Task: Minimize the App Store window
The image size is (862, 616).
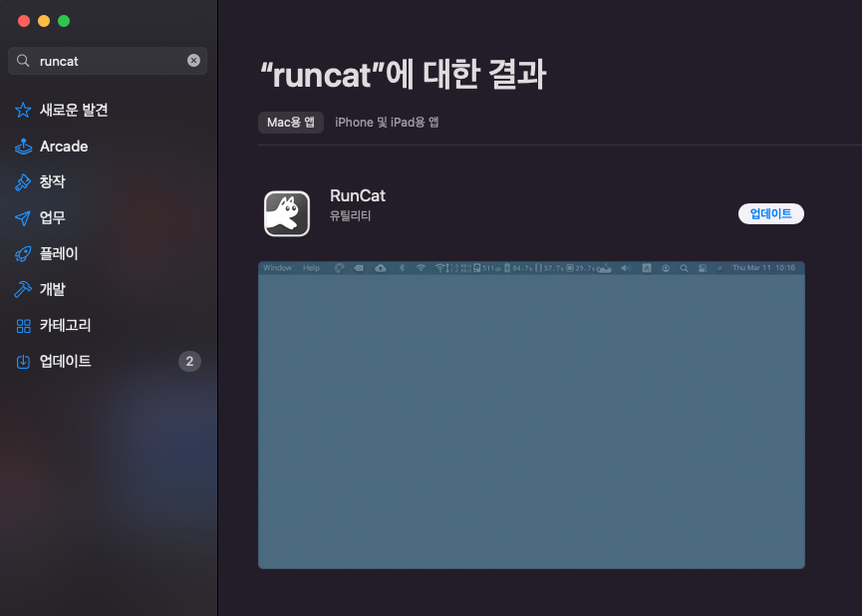Action: point(44,21)
